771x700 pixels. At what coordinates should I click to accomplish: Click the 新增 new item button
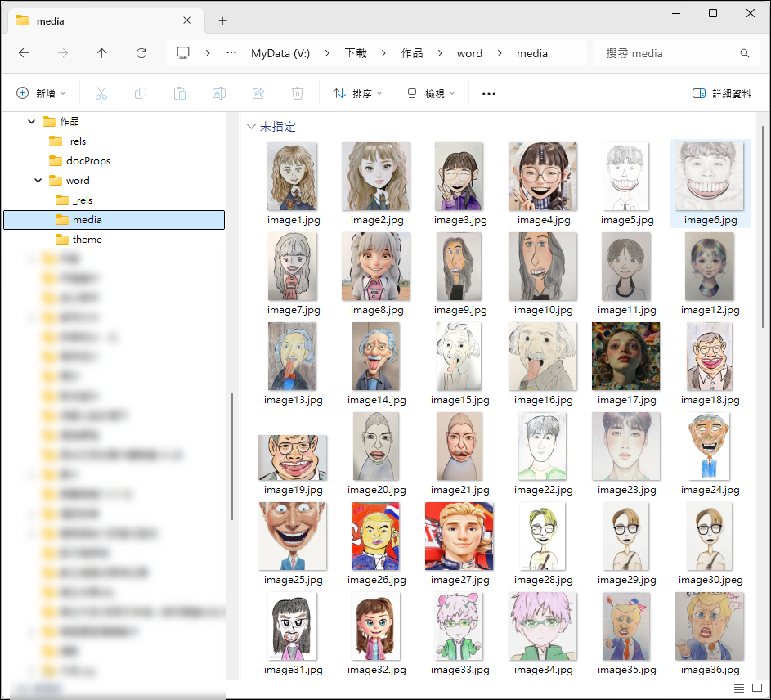point(41,93)
